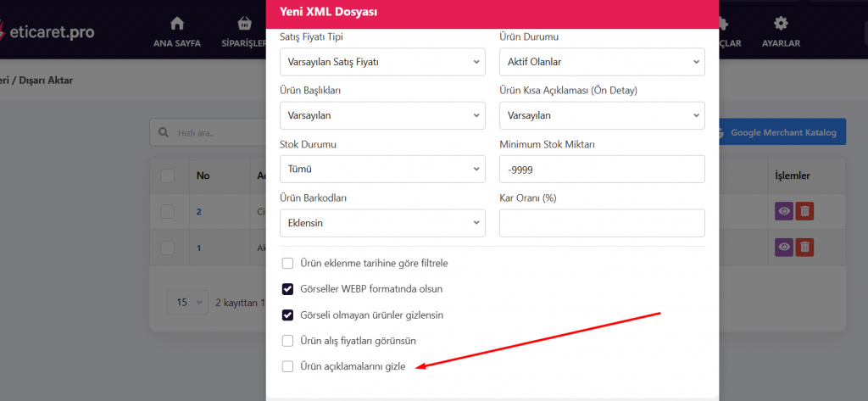Click the eticaret.pro logo

(x=49, y=32)
